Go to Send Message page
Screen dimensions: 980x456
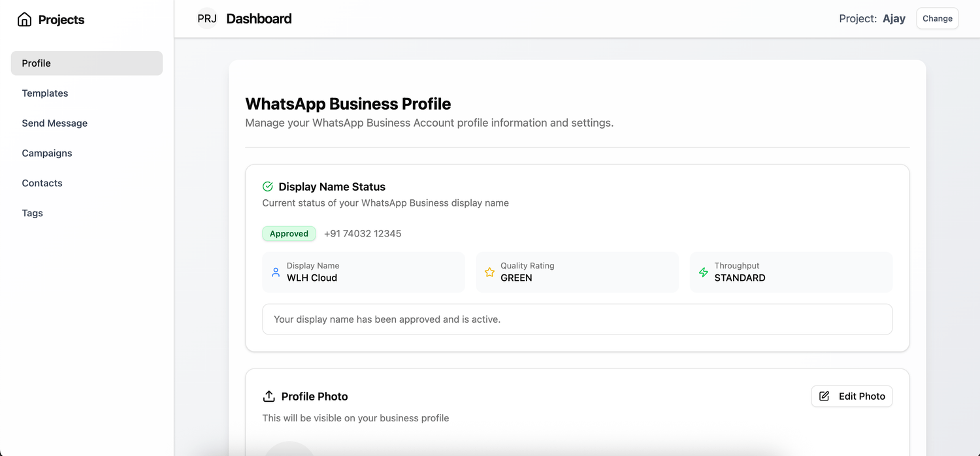(55, 123)
